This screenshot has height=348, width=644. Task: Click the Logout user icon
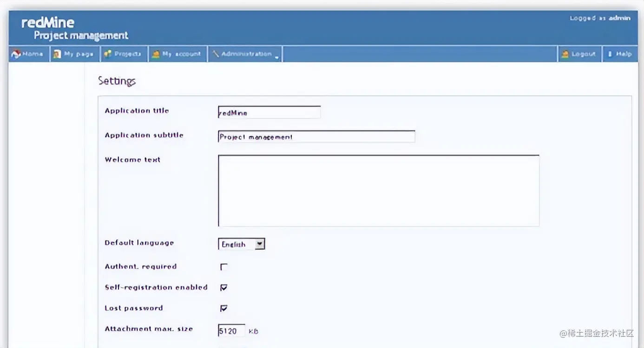point(565,54)
